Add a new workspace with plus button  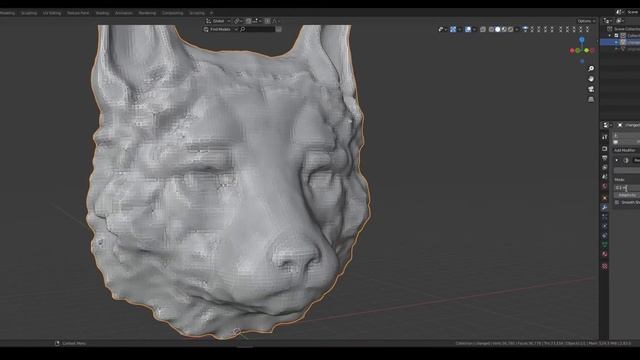point(211,13)
